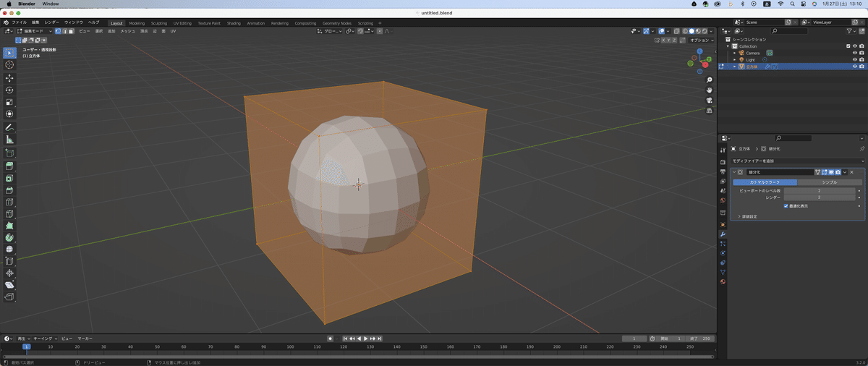
Task: Select the Select Box tool in toolbar
Action: 9,53
